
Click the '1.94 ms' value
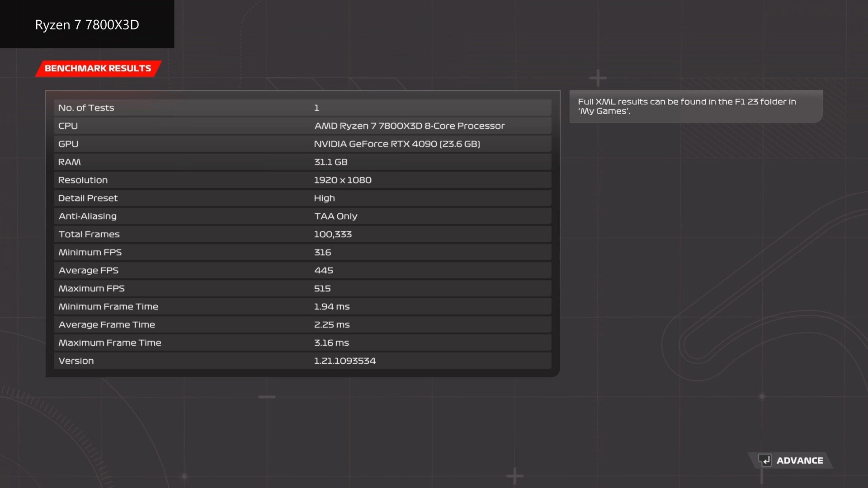tap(332, 307)
